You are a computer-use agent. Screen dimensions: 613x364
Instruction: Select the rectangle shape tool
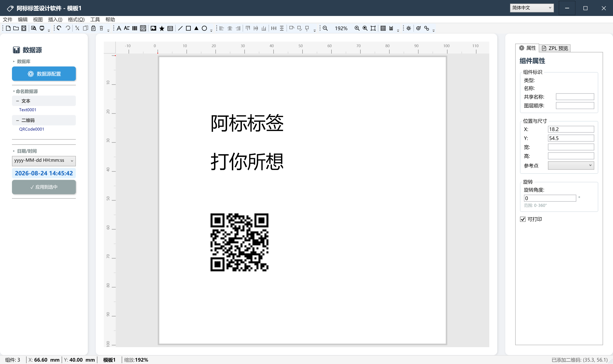(x=188, y=28)
